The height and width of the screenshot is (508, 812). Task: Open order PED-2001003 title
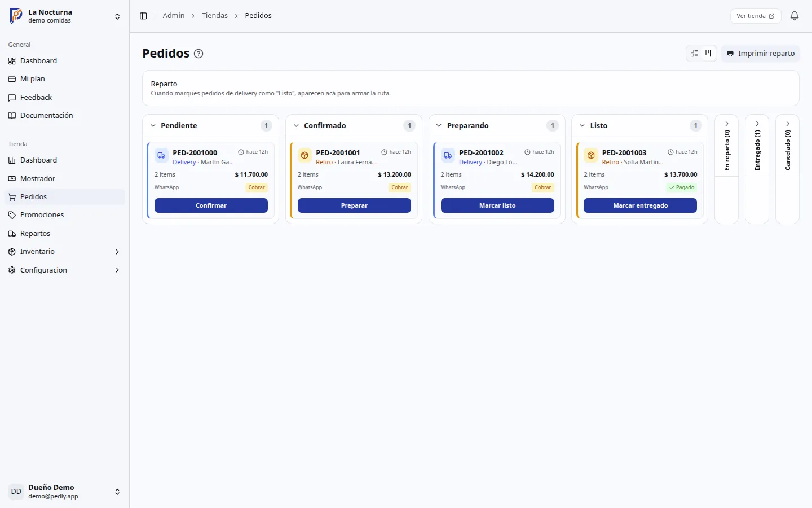624,152
